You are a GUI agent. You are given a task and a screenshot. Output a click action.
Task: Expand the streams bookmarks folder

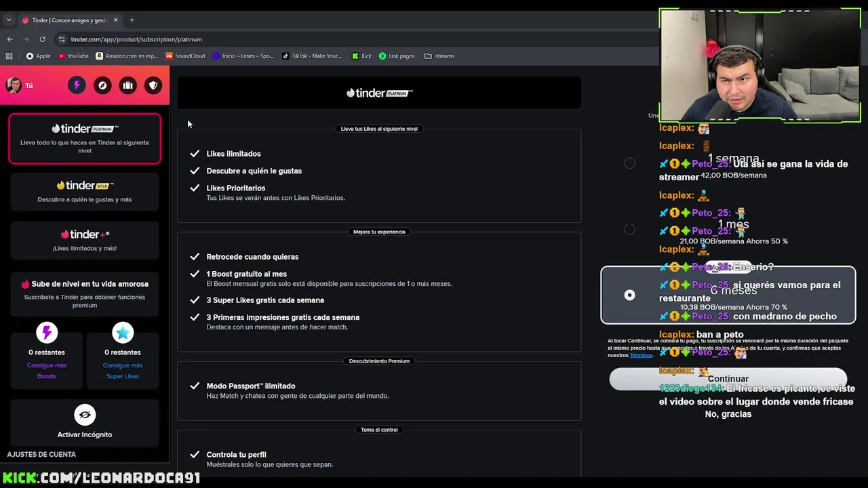(439, 56)
